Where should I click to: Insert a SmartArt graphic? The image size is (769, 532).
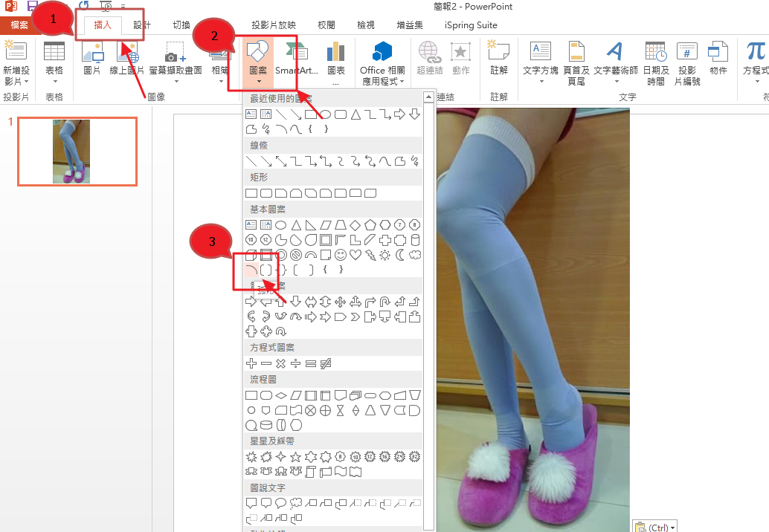pyautogui.click(x=296, y=59)
